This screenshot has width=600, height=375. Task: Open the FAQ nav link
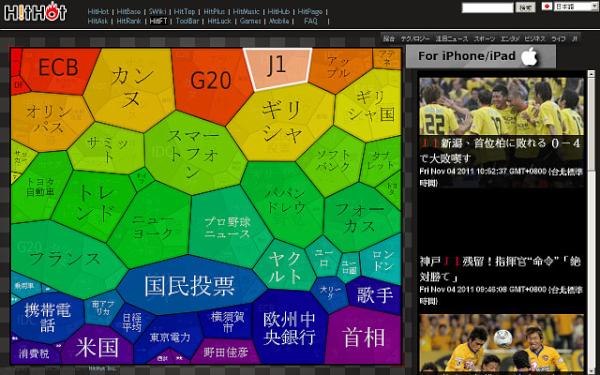click(311, 21)
